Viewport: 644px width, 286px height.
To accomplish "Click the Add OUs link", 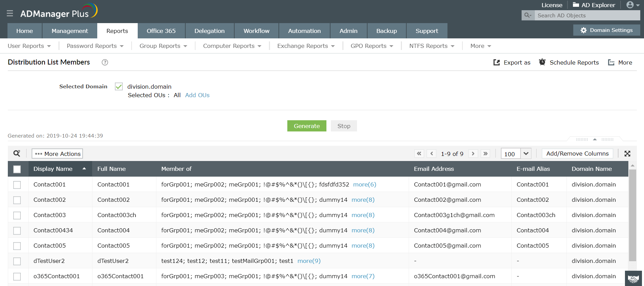I will 197,95.
